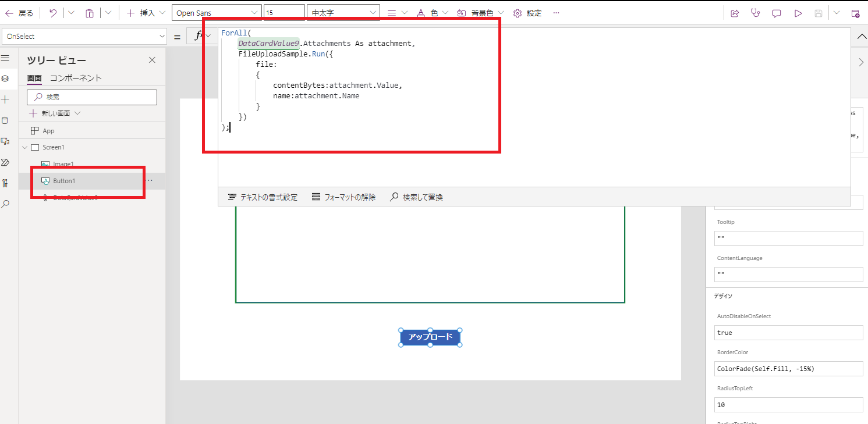Screen dimensions: 868x424
Task: Start Preview mode with the play icon
Action: pos(798,12)
